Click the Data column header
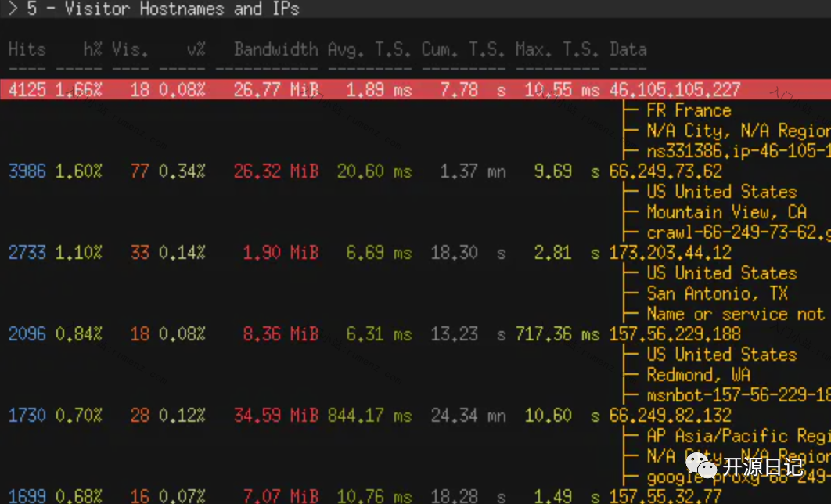831x504 pixels. [628, 49]
